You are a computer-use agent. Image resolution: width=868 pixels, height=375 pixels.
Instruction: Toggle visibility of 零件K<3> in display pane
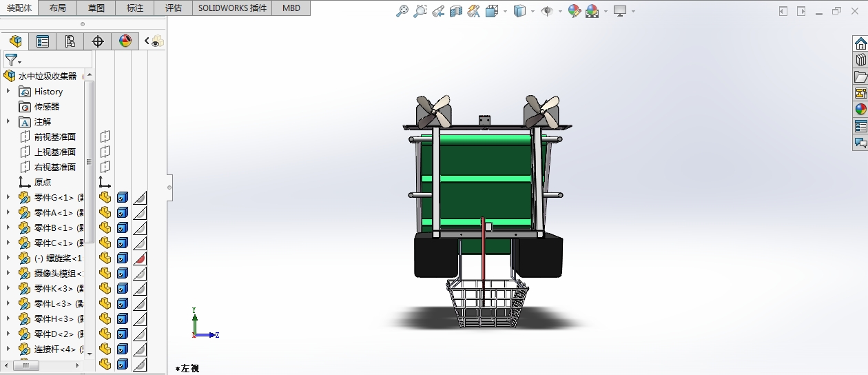[105, 288]
